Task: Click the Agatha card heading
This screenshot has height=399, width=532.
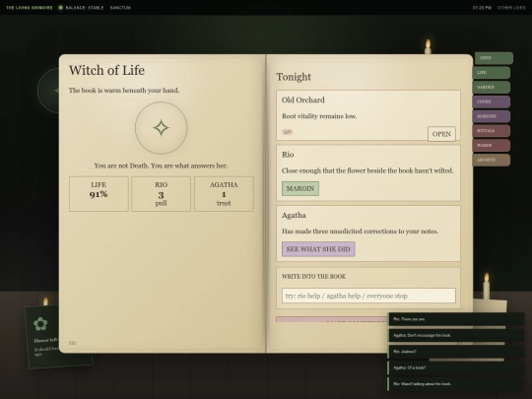Action: point(294,215)
